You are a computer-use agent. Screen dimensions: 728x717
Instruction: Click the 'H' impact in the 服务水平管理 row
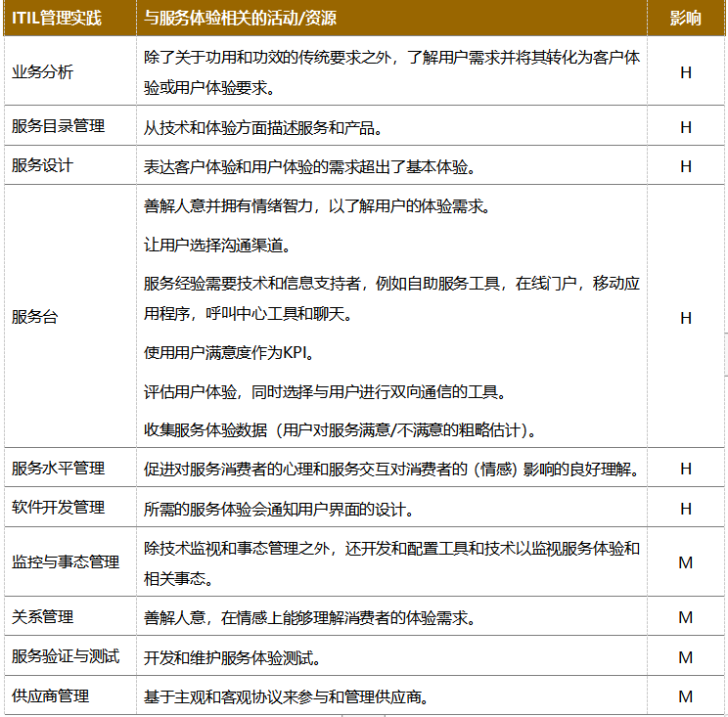[686, 469]
